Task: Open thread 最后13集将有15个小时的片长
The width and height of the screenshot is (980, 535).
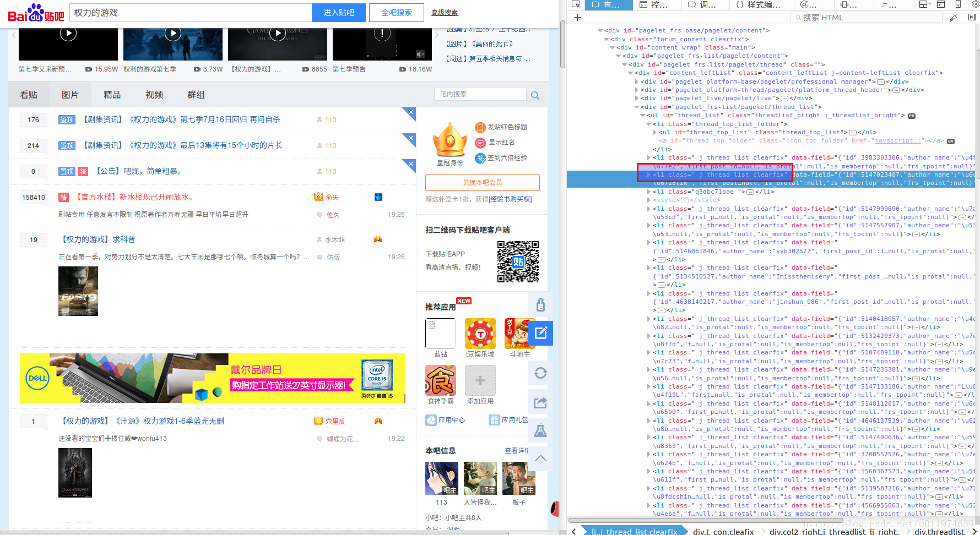Action: pos(183,145)
